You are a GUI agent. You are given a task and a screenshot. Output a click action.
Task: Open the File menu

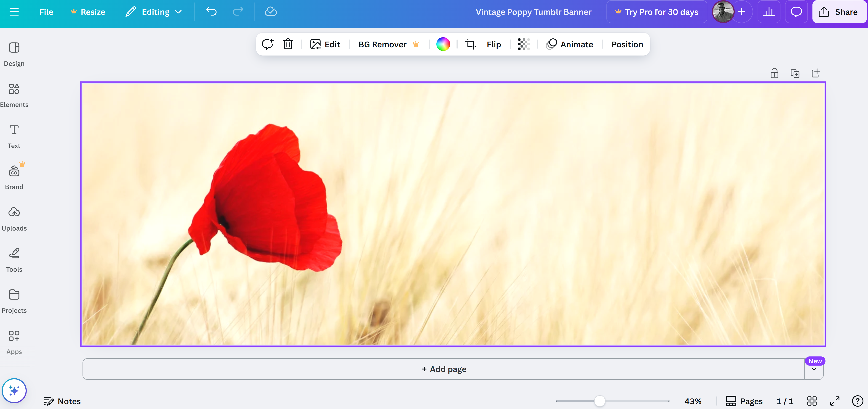(46, 12)
